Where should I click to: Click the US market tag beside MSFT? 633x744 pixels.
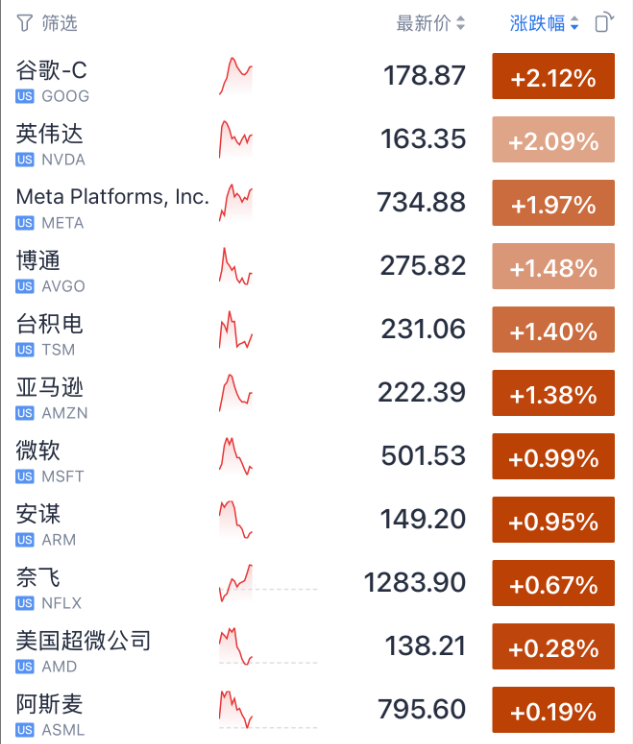[25, 477]
